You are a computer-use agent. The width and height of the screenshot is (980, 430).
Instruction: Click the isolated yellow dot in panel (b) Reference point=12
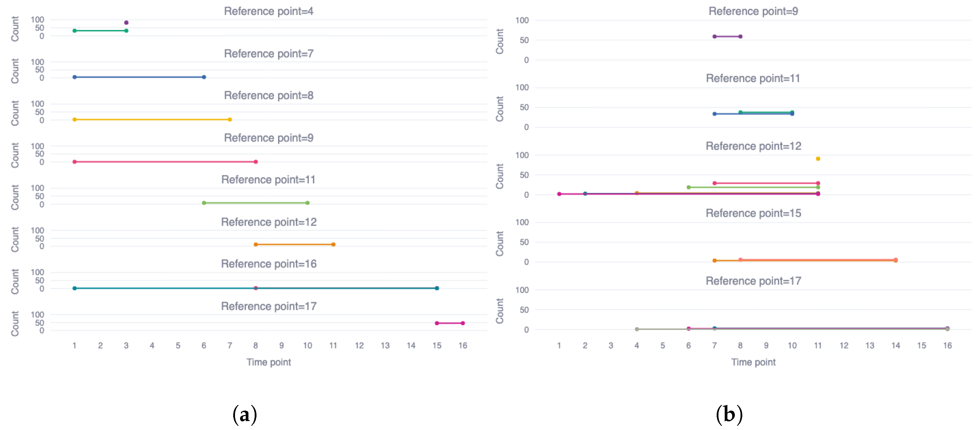point(818,159)
